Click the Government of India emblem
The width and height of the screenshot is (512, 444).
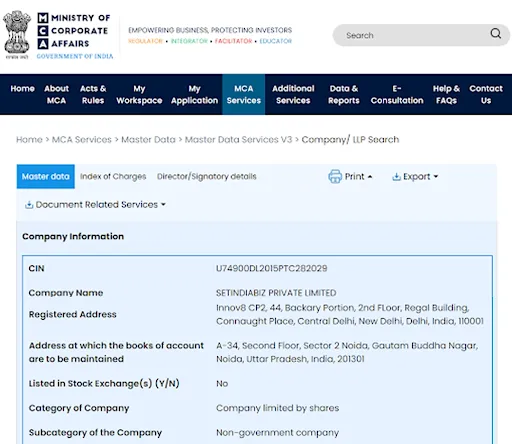click(x=17, y=35)
